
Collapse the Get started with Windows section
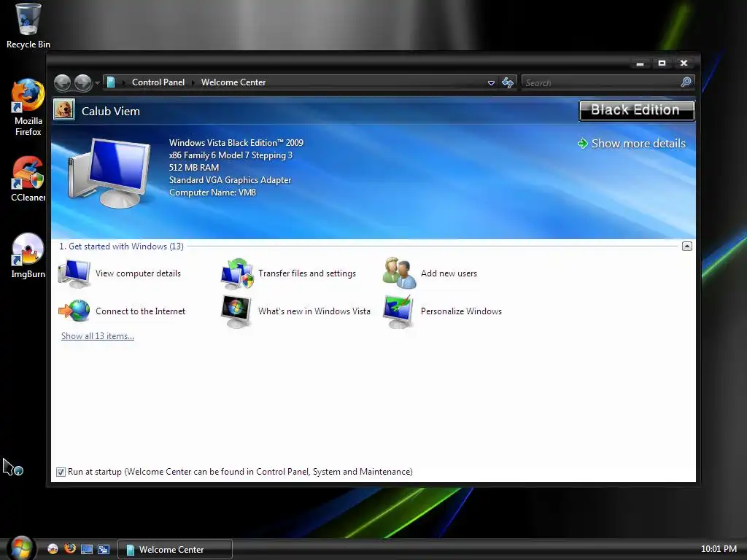(687, 246)
